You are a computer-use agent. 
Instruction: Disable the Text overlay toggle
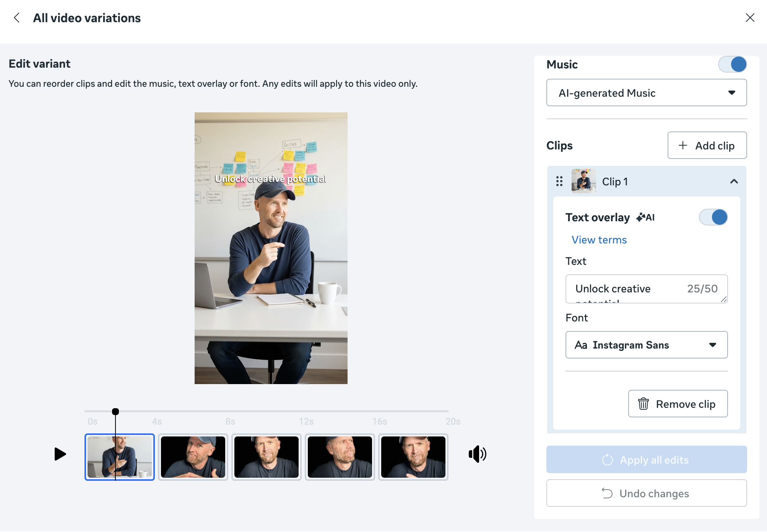tap(713, 217)
